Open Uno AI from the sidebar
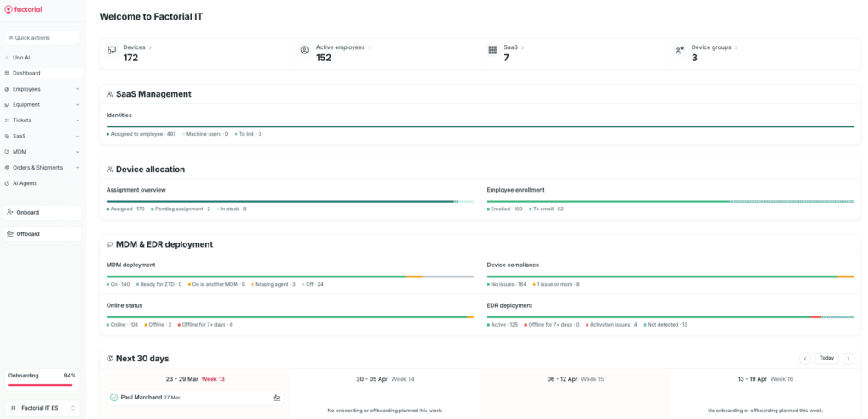This screenshot has width=868, height=419. pos(21,58)
